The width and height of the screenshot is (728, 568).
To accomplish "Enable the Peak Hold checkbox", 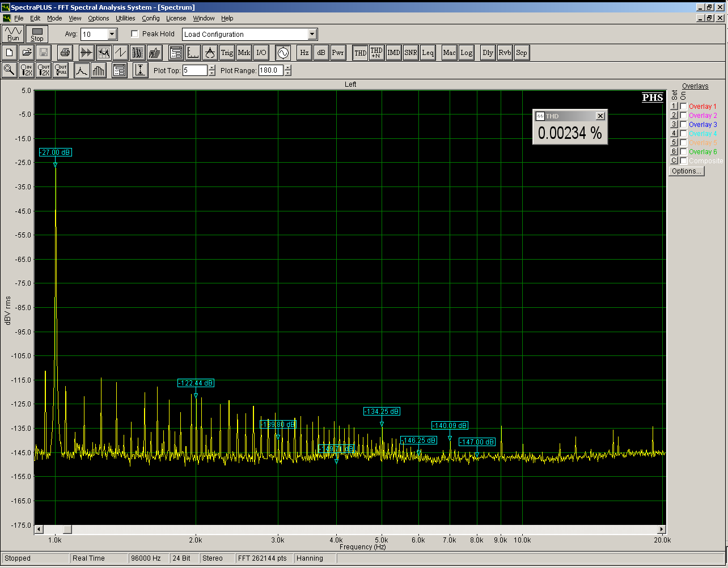I will coord(135,34).
